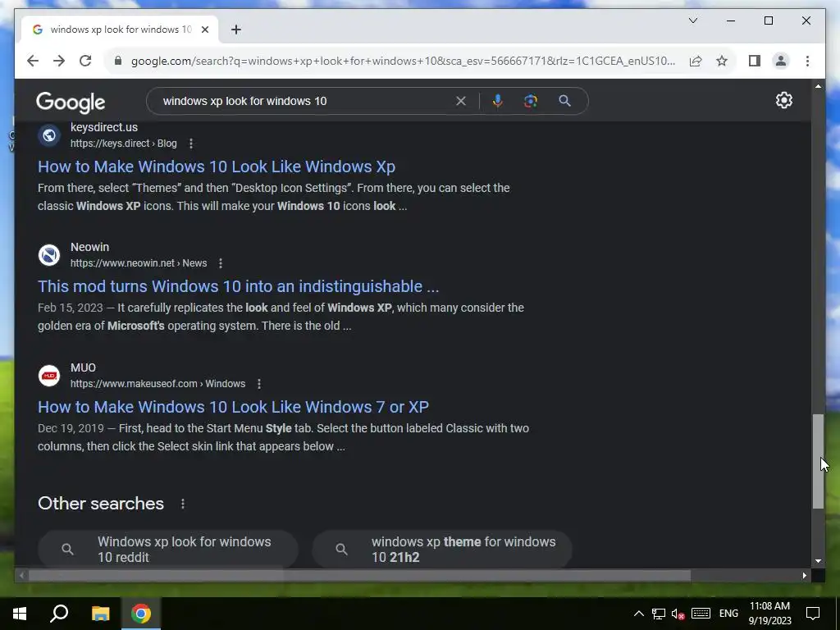Image resolution: width=840 pixels, height=630 pixels.
Task: Click the scroll down arrow
Action: coord(818,561)
